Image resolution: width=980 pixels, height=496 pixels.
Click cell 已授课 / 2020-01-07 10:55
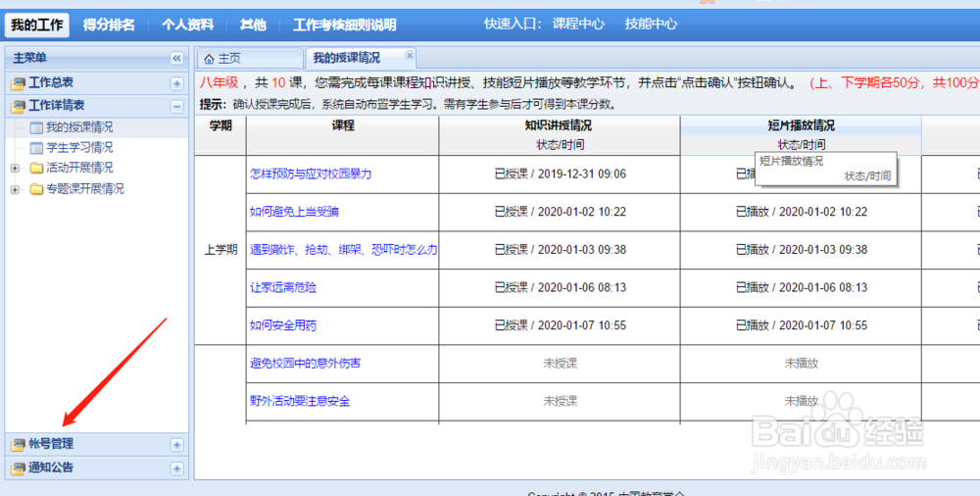560,325
